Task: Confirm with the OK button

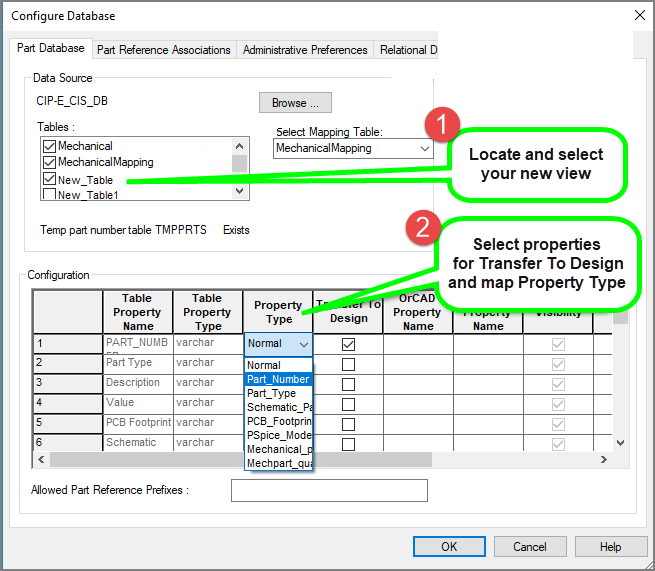Action: 449,547
